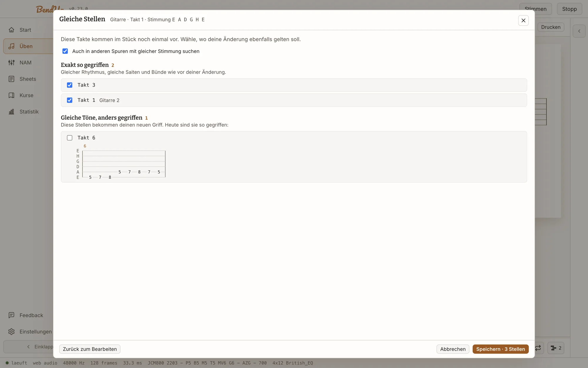
Task: Uncheck search in other tracks checkbox
Action: [x=65, y=51]
